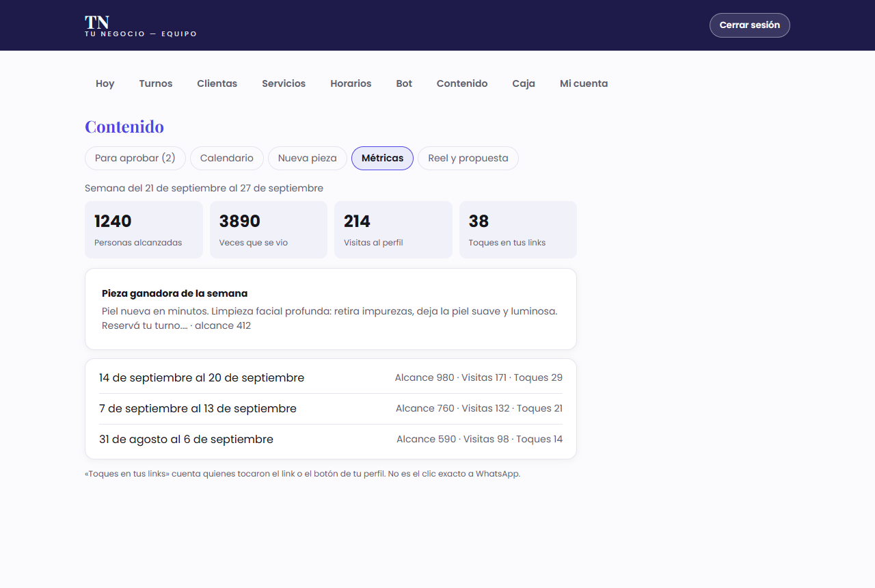Image resolution: width=875 pixels, height=588 pixels.
Task: Click the Contenido page heading
Action: coord(124,126)
